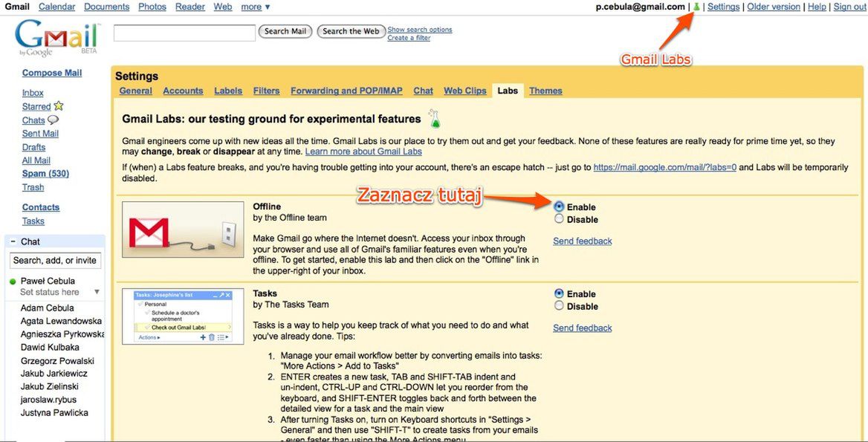Viewport: 868px width, 442px height.
Task: Click the 'Show search options' link
Action: 420,30
